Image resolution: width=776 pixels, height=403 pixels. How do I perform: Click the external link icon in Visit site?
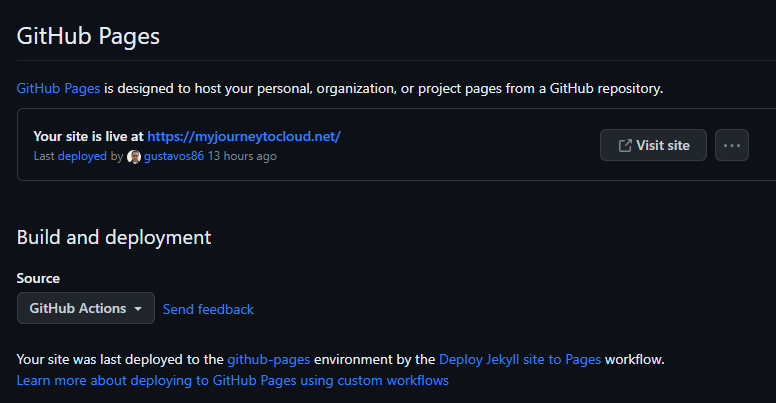625,145
